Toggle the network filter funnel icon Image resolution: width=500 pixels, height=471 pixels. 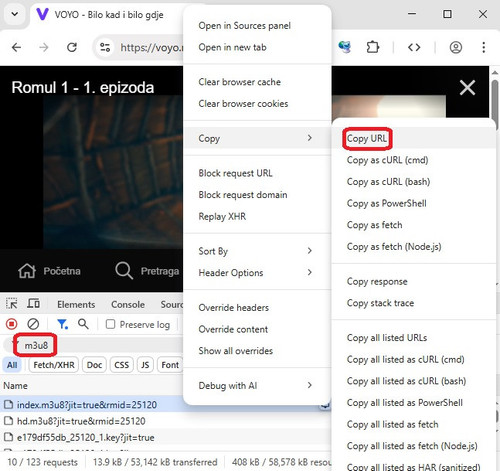coord(62,324)
